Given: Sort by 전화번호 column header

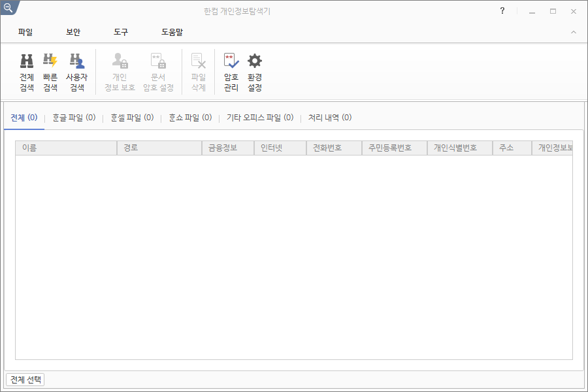Looking at the screenshot, I should point(334,148).
